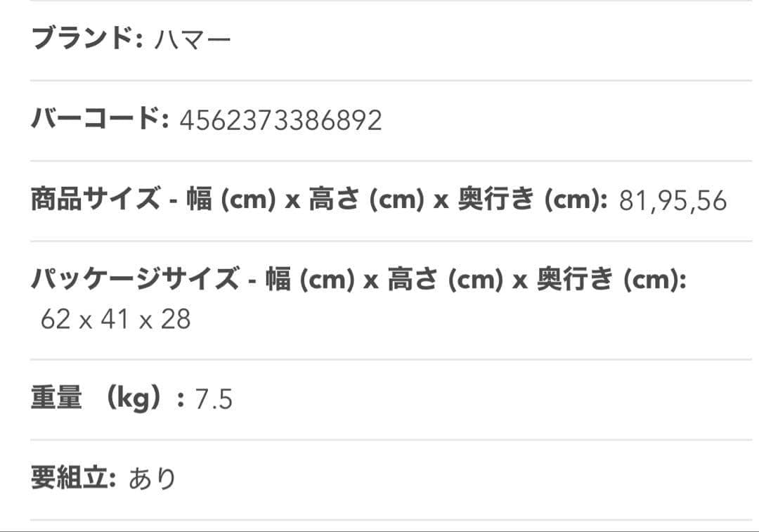
Task: Click 幅 (cm) in the パッケージサイズ row
Action: pyautogui.click(x=309, y=281)
